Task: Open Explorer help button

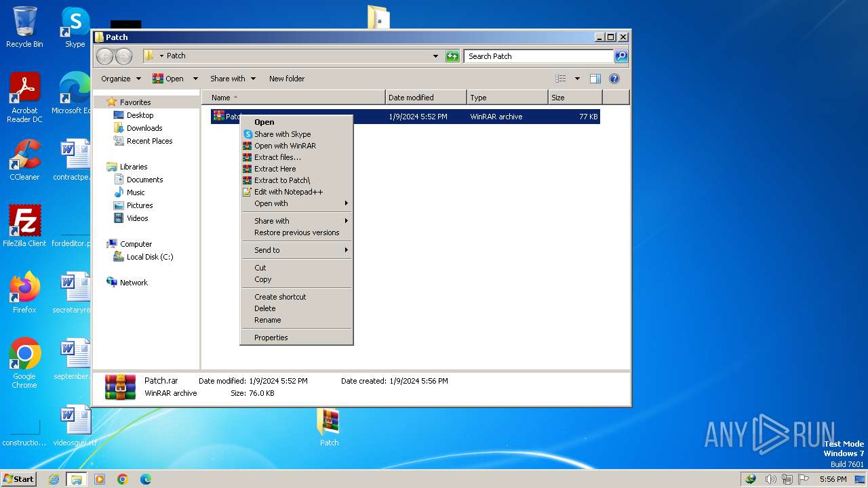Action: pyautogui.click(x=614, y=79)
